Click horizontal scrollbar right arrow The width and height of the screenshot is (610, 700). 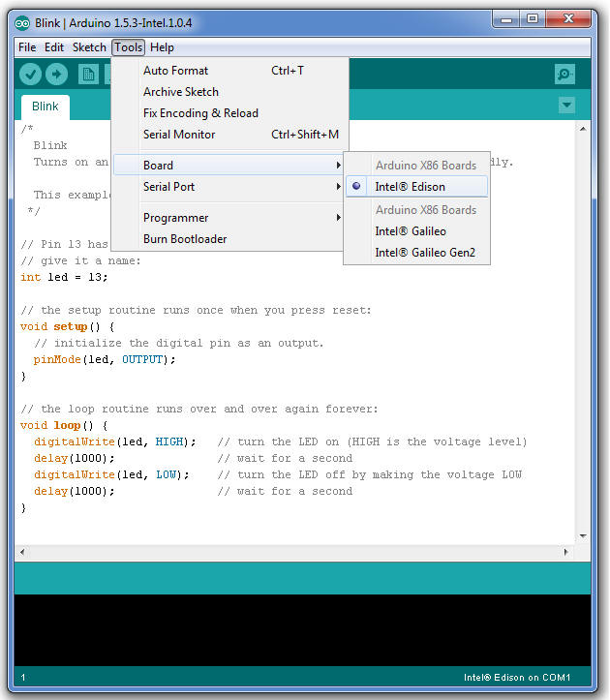point(566,552)
